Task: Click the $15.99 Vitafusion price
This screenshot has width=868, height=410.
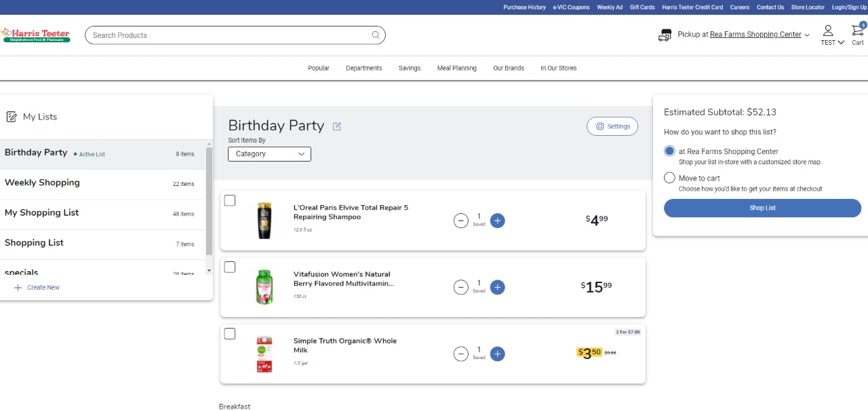Action: (596, 287)
